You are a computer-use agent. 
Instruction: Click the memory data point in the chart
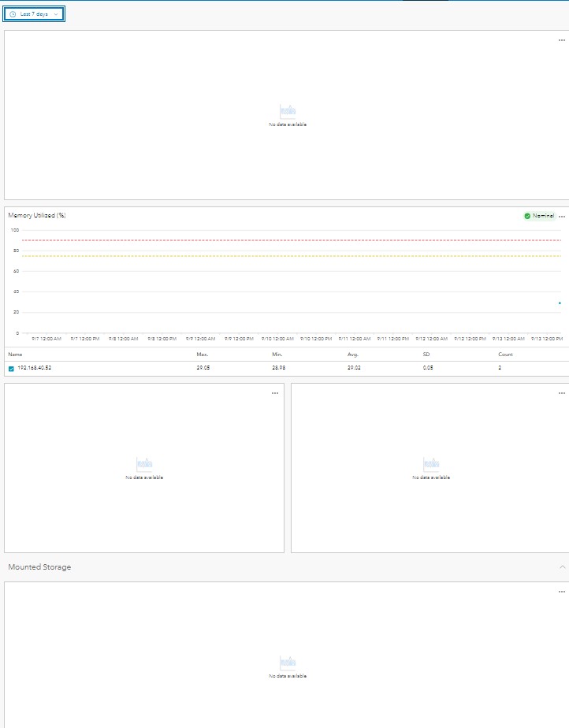coord(560,303)
